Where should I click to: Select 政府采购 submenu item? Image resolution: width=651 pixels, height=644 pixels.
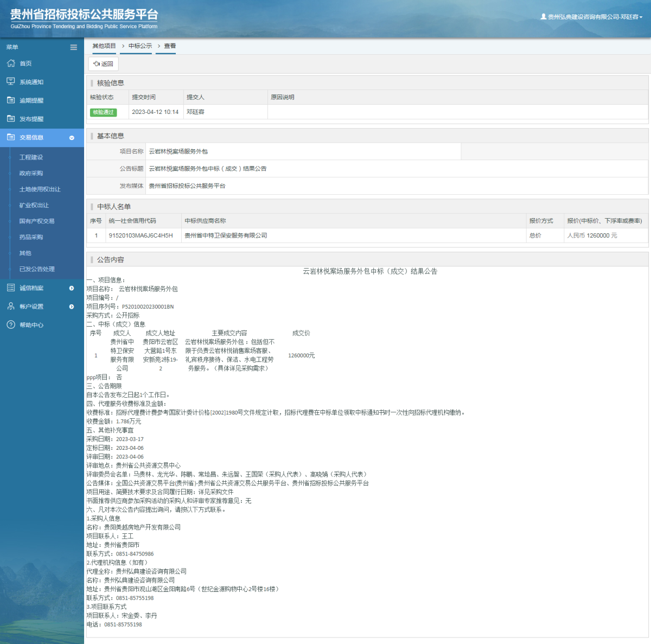click(31, 173)
